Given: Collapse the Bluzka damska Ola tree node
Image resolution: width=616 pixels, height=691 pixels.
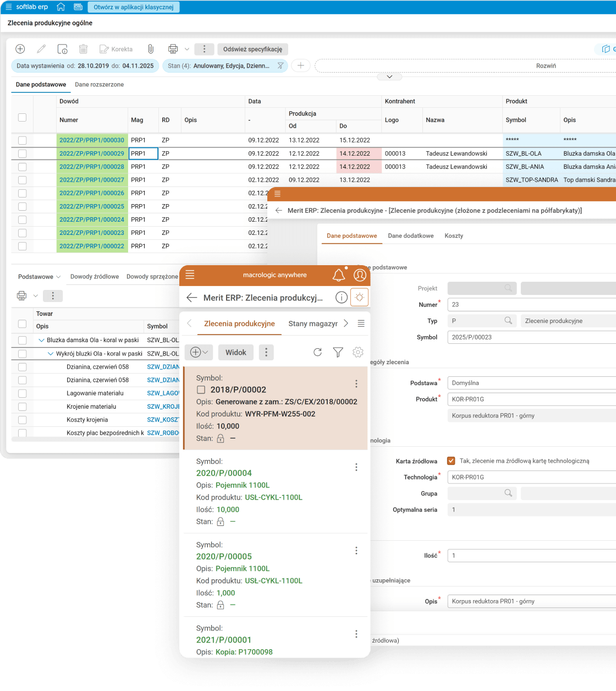Looking at the screenshot, I should coord(41,341).
